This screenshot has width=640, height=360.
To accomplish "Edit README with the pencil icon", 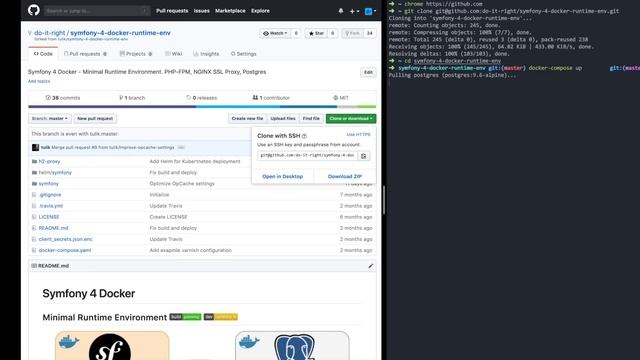I will 370,266.
